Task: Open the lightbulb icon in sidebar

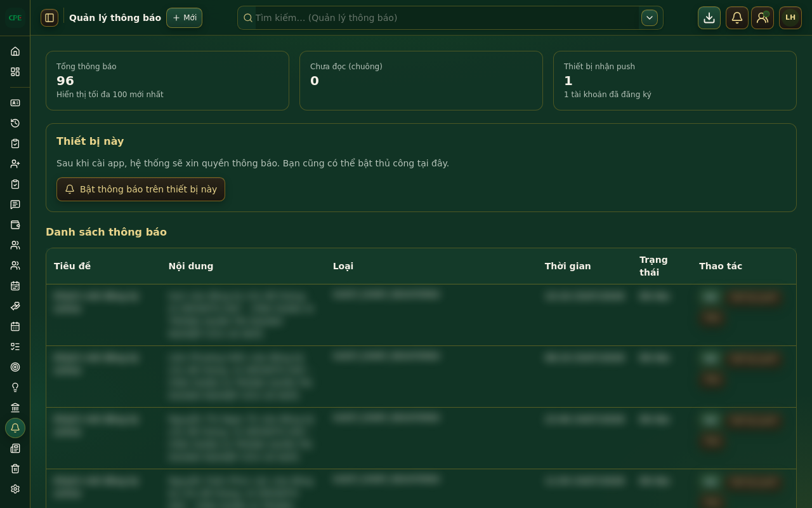Action: pyautogui.click(x=15, y=387)
